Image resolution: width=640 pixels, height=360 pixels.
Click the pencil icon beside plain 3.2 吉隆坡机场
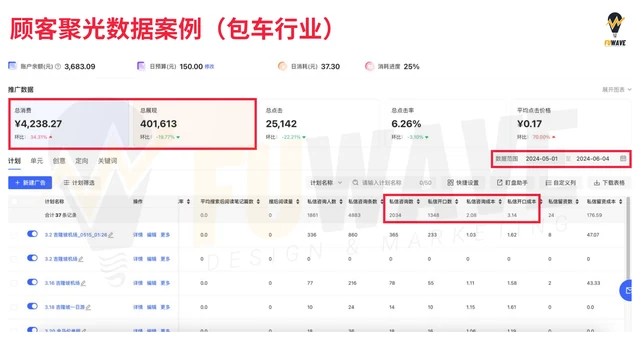tap(81, 259)
